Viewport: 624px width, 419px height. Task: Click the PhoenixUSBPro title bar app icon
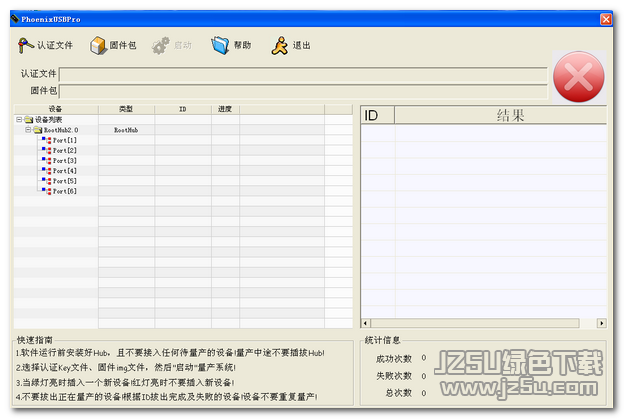pos(15,19)
